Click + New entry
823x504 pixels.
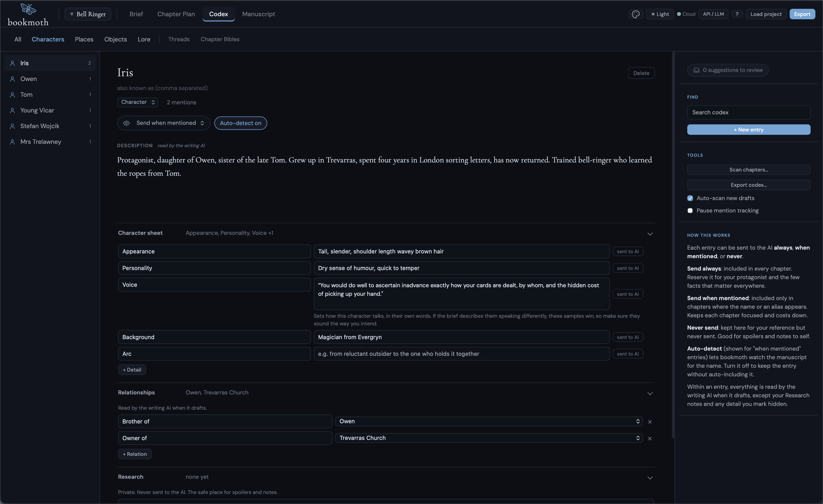point(748,130)
